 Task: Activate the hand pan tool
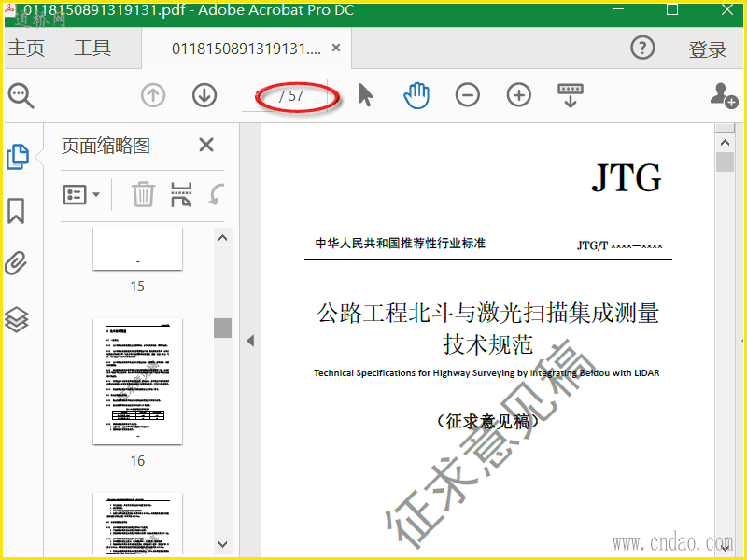point(416,95)
